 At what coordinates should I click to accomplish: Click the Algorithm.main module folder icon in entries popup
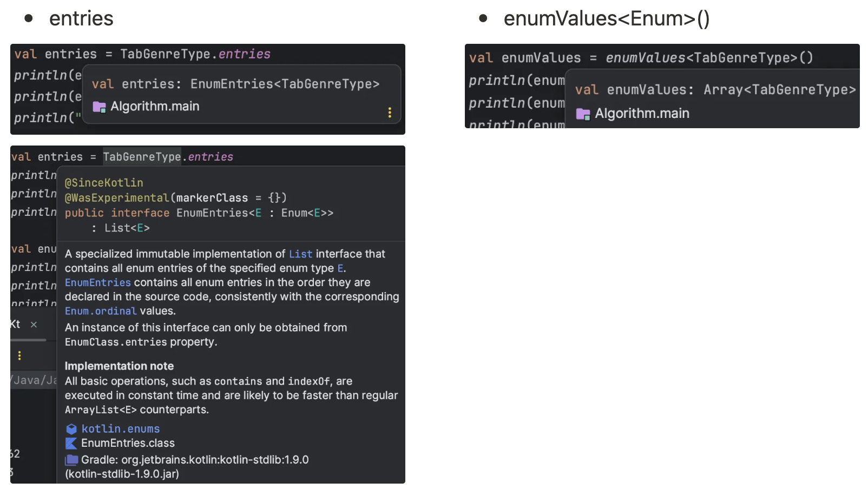point(99,107)
